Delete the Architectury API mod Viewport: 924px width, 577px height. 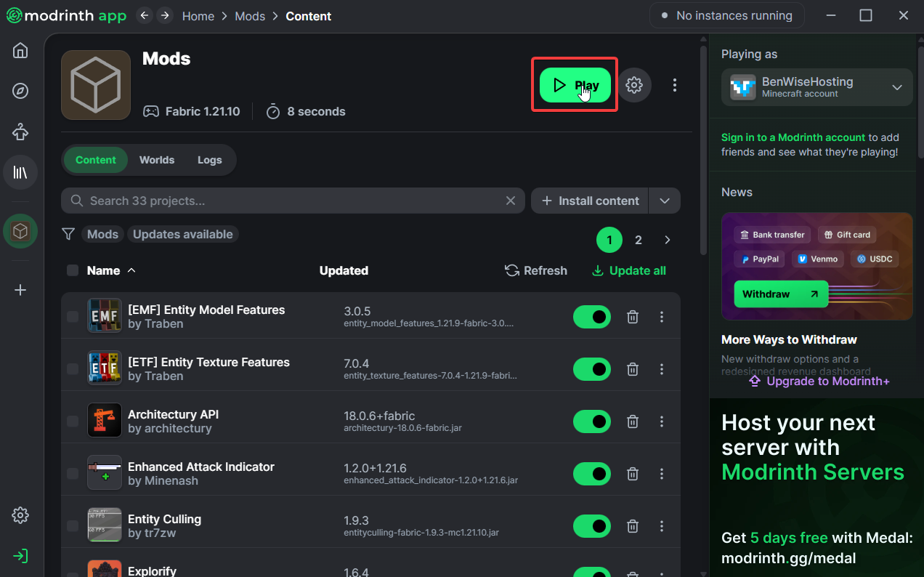coord(633,421)
